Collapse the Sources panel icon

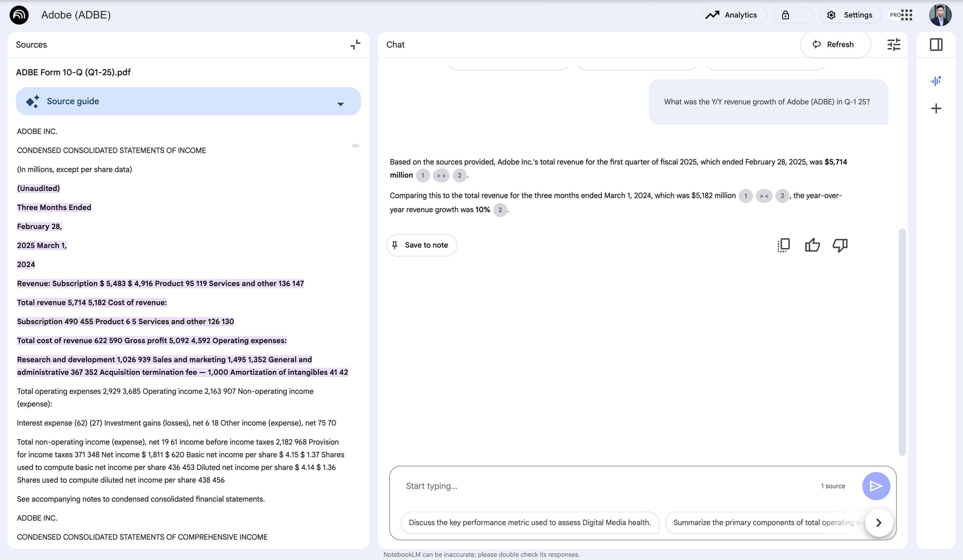(355, 45)
